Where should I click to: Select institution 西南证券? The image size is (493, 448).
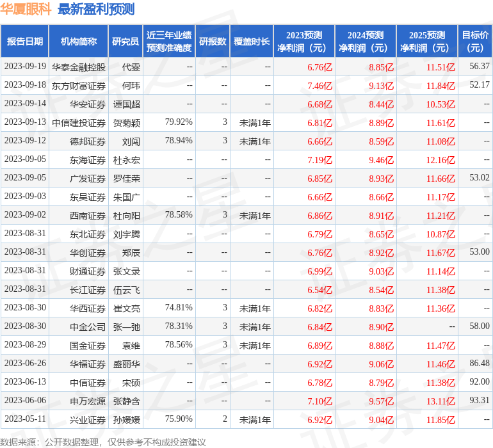[88, 215]
